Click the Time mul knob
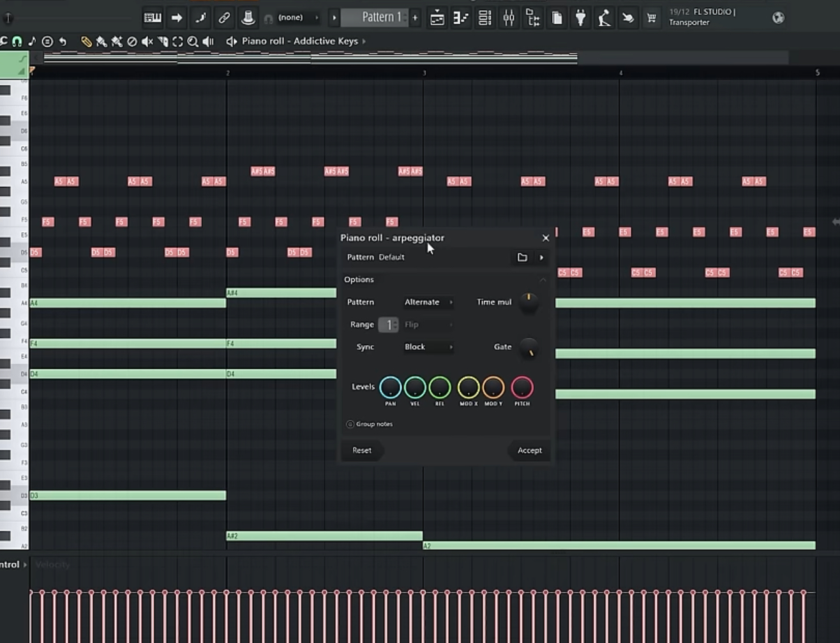The image size is (840, 643). click(529, 302)
